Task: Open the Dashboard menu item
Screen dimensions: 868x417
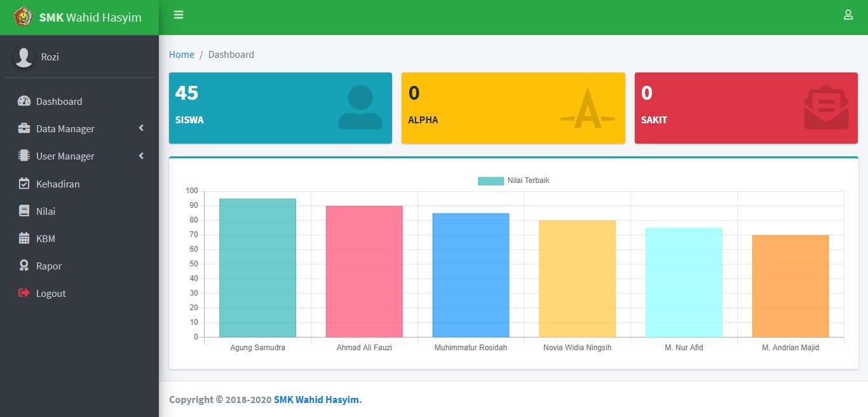Action: click(79, 101)
